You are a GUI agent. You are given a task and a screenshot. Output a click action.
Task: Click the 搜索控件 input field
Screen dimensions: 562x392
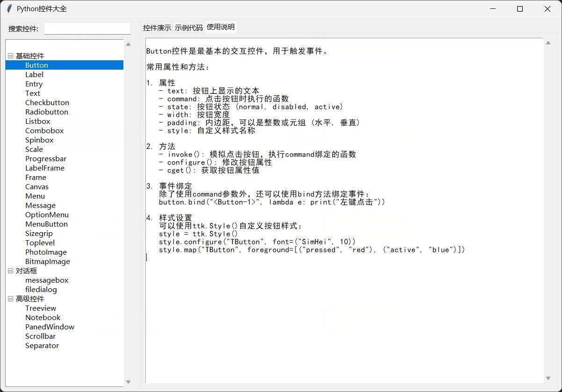click(x=87, y=29)
